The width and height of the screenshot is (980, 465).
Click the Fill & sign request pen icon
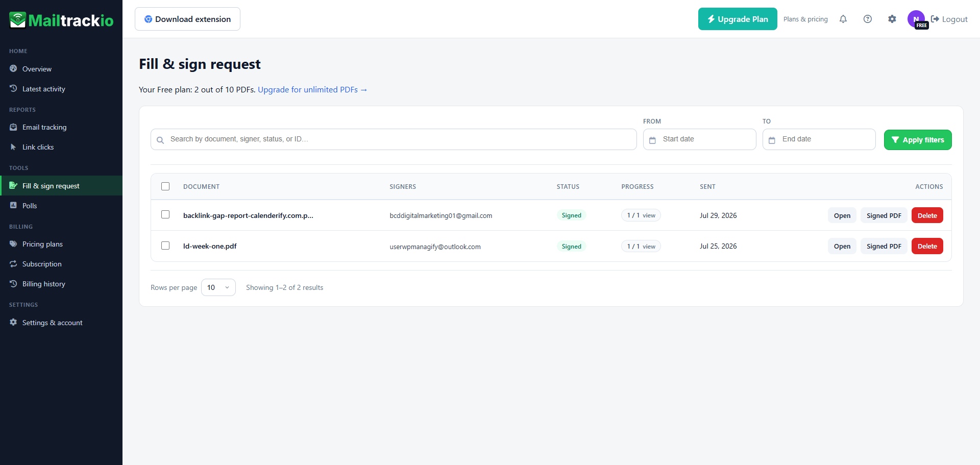pyautogui.click(x=13, y=186)
